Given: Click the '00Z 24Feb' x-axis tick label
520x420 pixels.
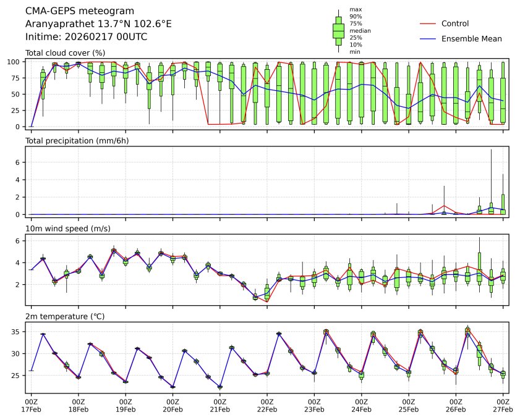Looking at the screenshot, I should click(361, 405).
